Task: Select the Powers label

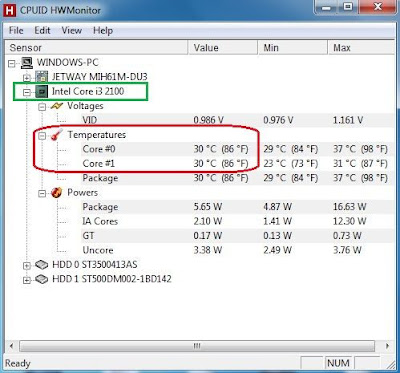Action: (x=82, y=193)
